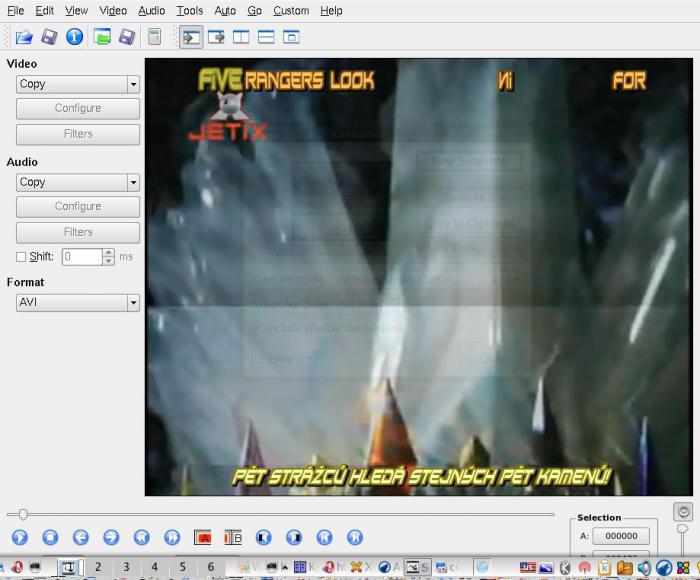Click the speaker volume tray icon

point(644,568)
